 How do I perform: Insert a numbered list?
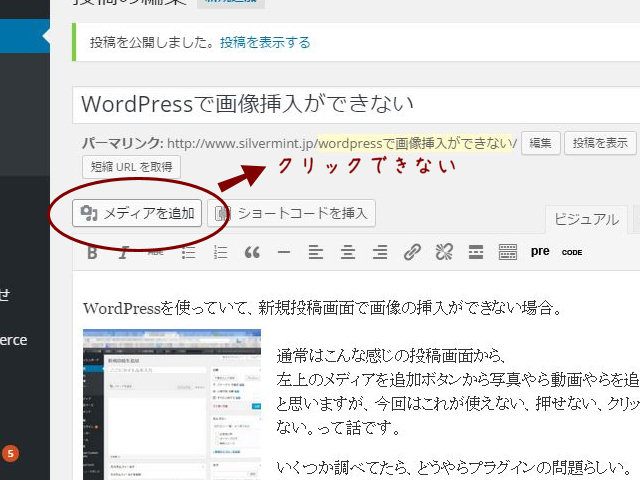point(220,253)
